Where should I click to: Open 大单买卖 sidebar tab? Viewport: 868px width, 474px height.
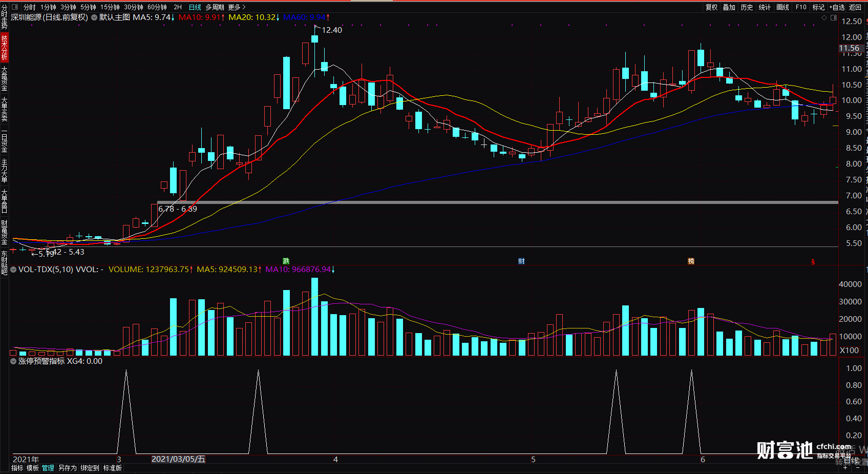coord(4,109)
